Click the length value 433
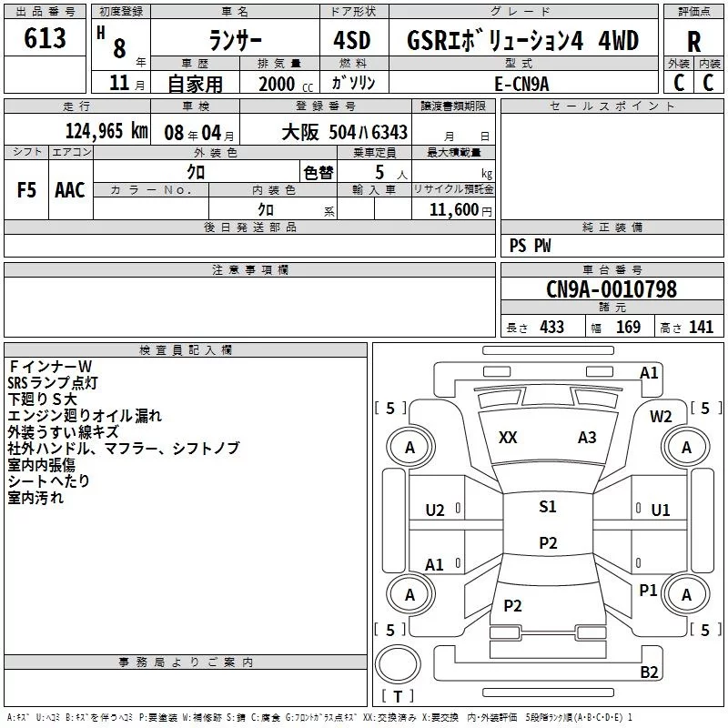This screenshot has height=728, width=728. [552, 328]
